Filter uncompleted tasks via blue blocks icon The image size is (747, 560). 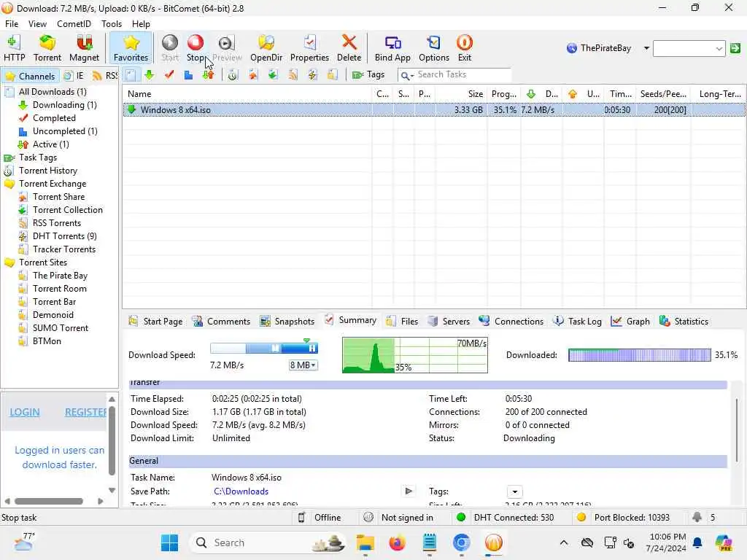(189, 75)
